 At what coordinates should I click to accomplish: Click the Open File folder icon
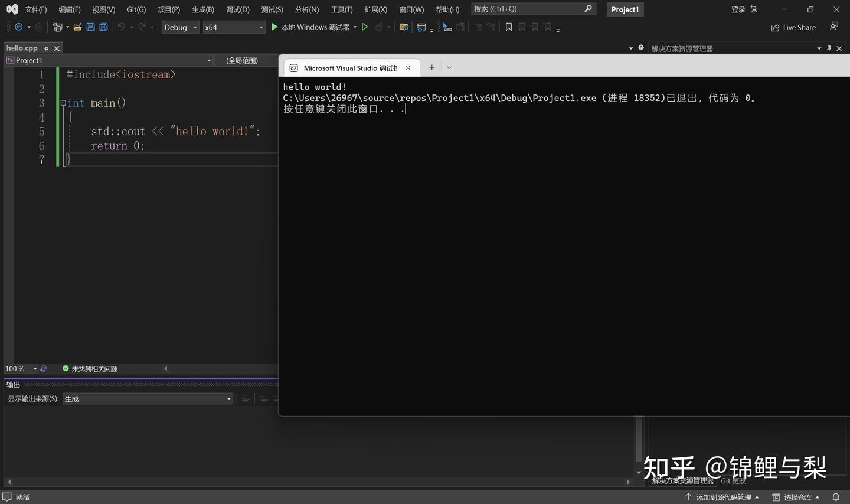pos(77,27)
